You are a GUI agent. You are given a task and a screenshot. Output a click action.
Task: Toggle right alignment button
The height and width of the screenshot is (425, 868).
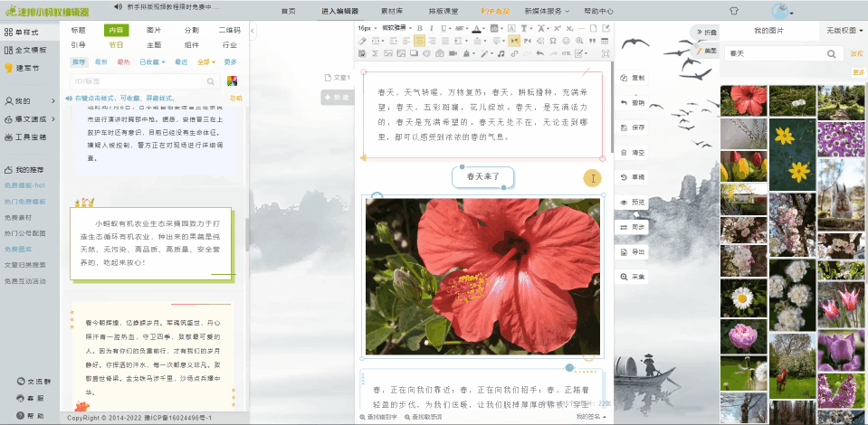432,41
